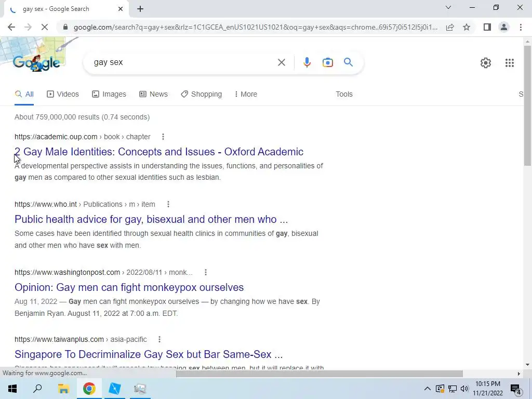This screenshot has width=532, height=399.
Task: Click the academic.oup.com URL breadcrumb
Action: (x=83, y=137)
